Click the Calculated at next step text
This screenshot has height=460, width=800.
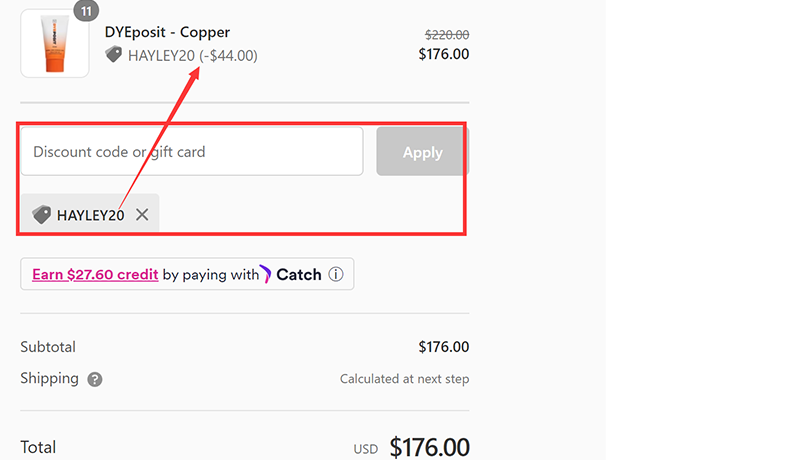[404, 379]
